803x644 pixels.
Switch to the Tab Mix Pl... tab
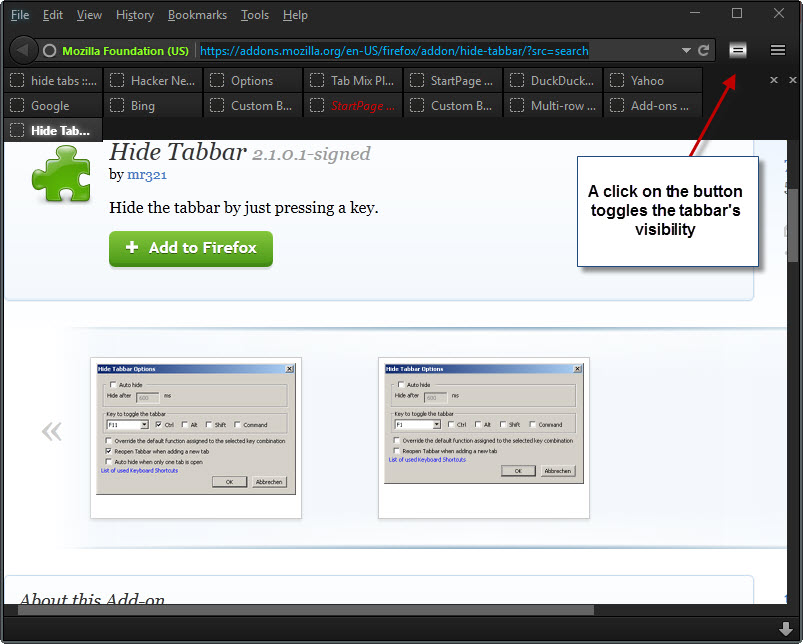coord(353,80)
